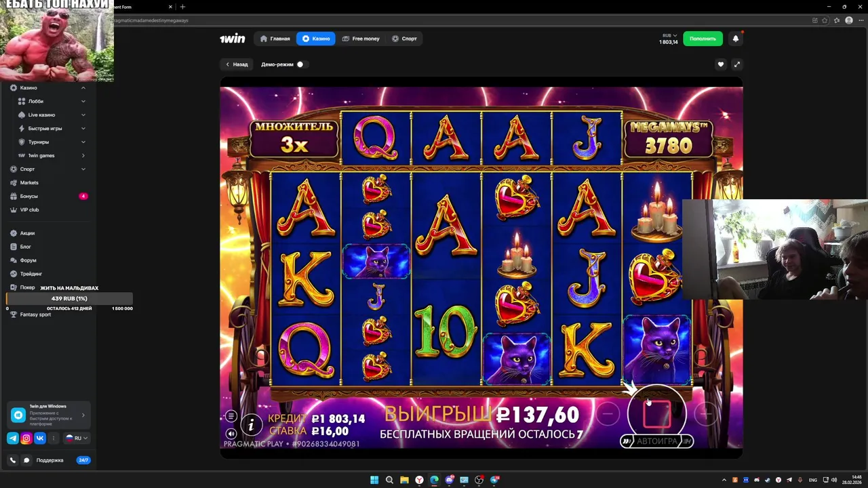Collapse the Казино sidebar section
Screen dimensions: 868x488
[83, 87]
